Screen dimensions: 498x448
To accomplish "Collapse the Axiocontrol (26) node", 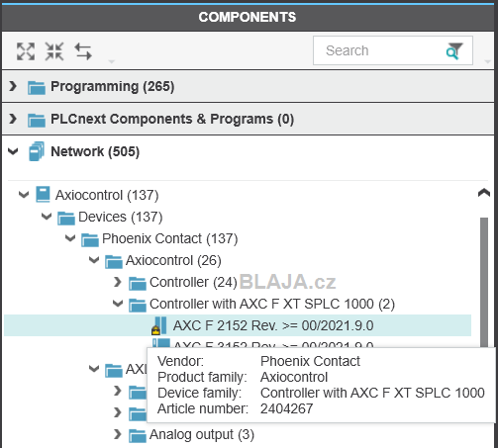I will point(94,260).
